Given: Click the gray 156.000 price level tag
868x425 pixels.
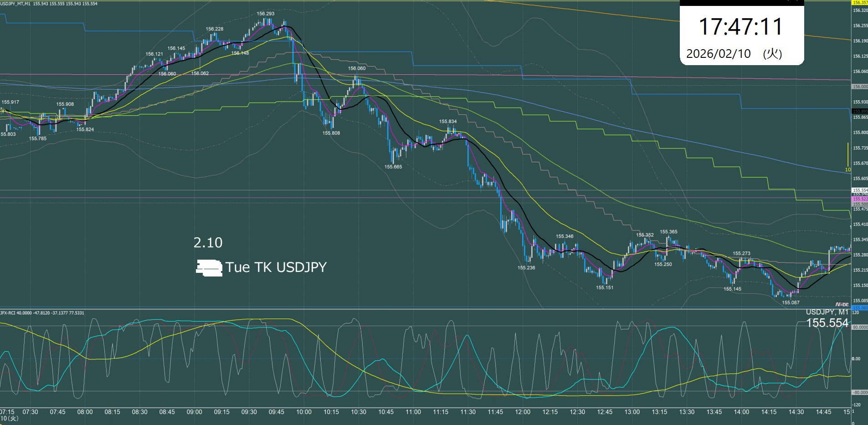Looking at the screenshot, I should coord(860,87).
